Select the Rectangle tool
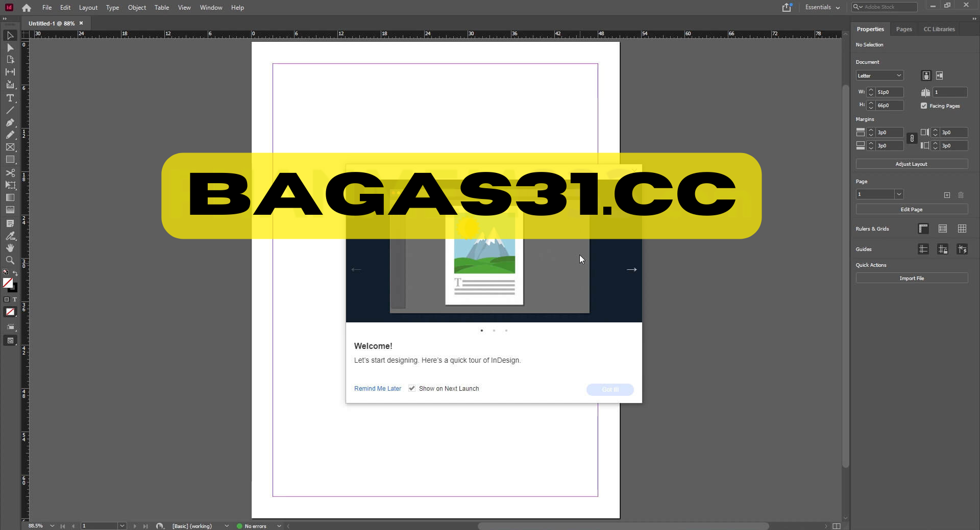Image resolution: width=980 pixels, height=530 pixels. pos(10,160)
